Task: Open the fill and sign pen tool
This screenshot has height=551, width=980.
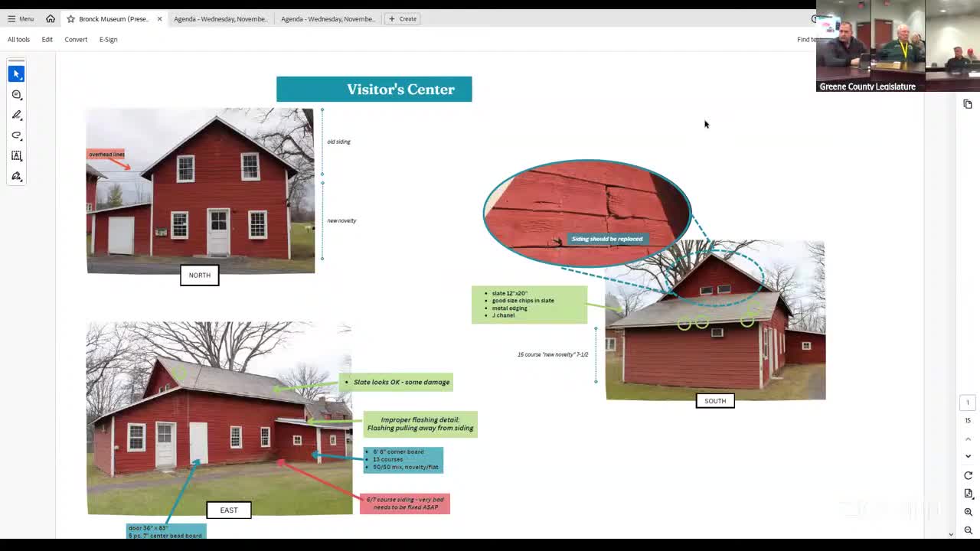Action: coord(16,177)
